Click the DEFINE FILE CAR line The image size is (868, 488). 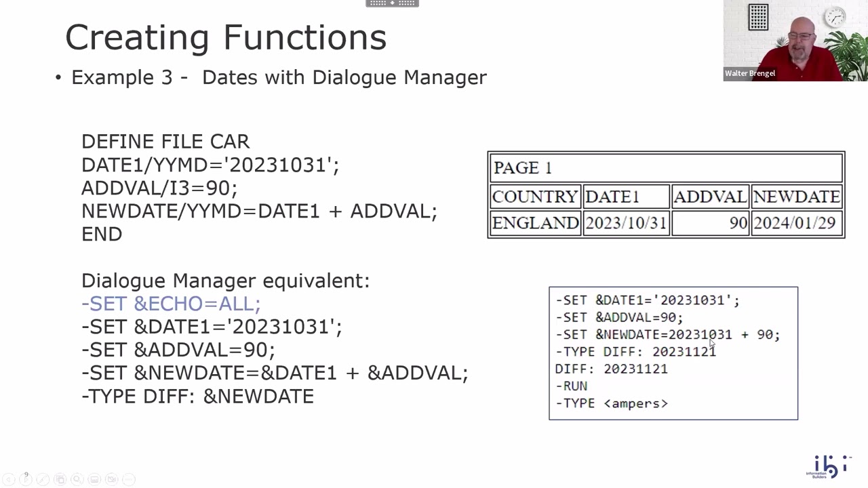(165, 142)
